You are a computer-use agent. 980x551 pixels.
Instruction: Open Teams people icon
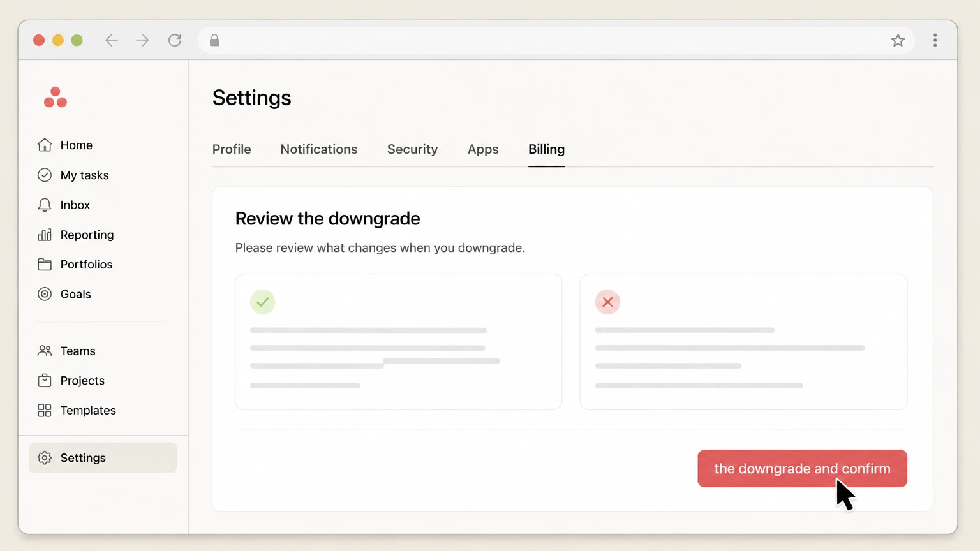(45, 351)
